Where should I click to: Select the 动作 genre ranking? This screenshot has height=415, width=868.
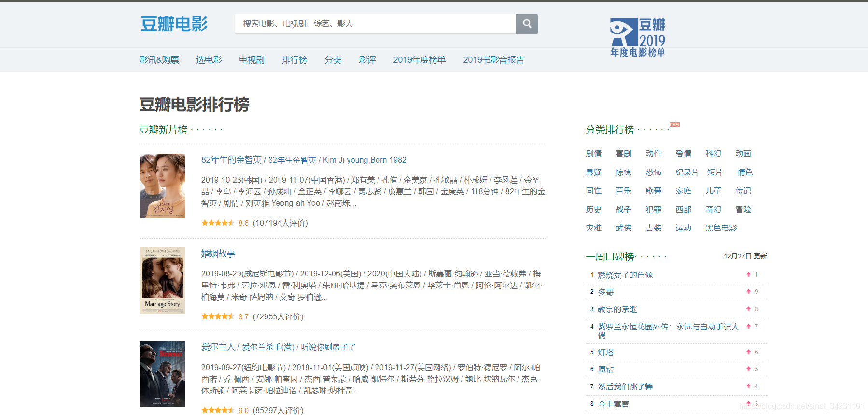654,154
